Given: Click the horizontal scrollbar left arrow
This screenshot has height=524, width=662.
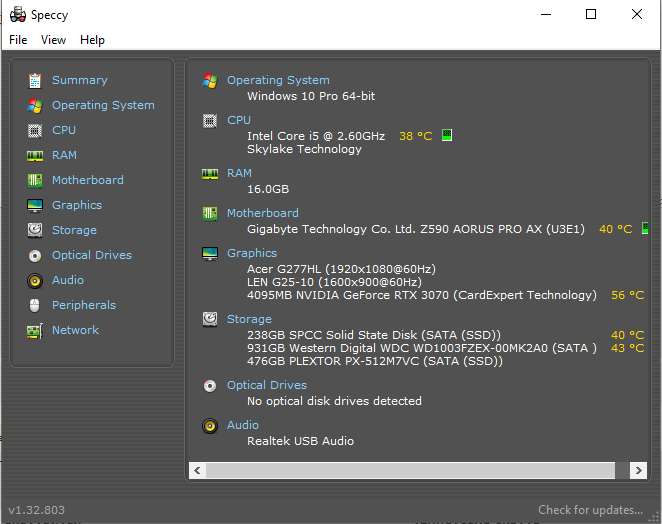Looking at the screenshot, I should [x=197, y=470].
